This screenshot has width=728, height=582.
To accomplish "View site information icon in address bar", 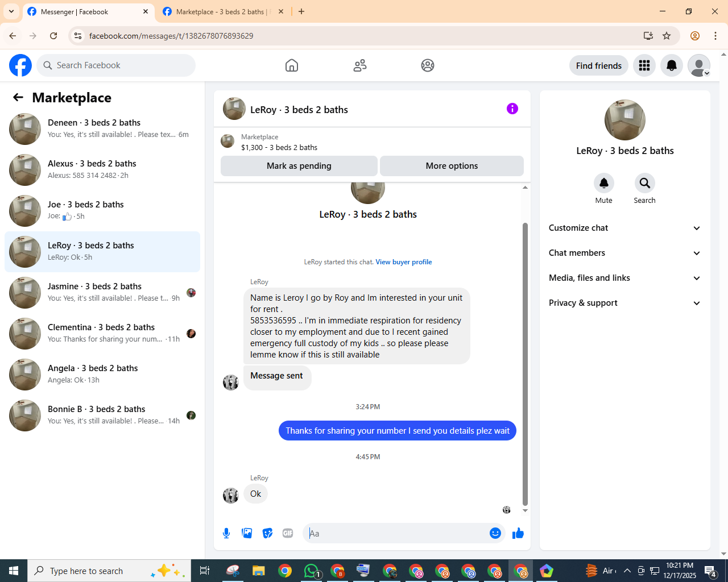I will pyautogui.click(x=78, y=36).
